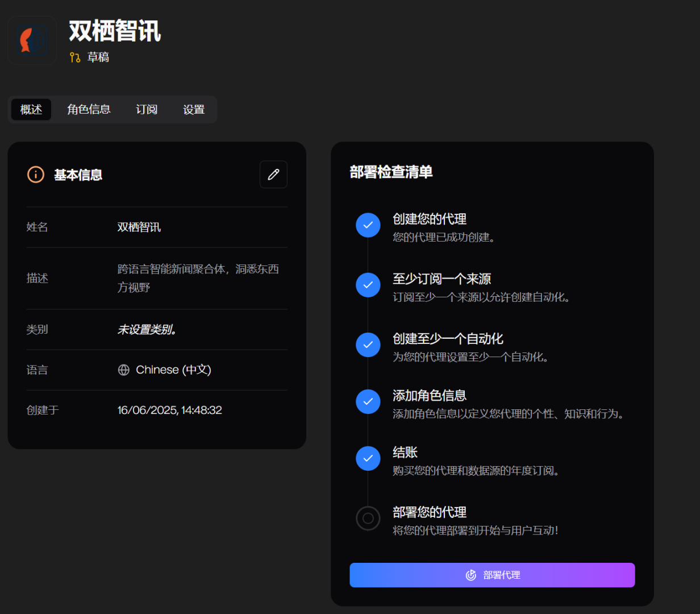Click the 草稿 status label
The image size is (700, 614).
pos(98,57)
